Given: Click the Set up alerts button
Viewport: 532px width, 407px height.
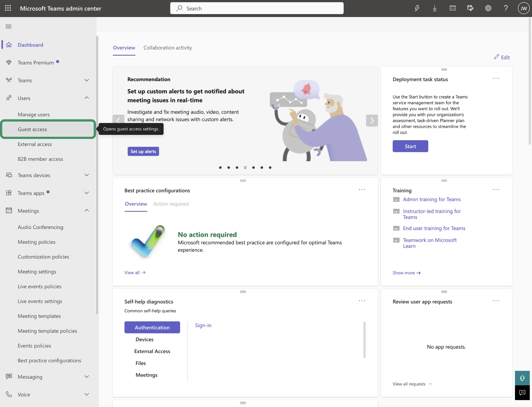Looking at the screenshot, I should coord(143,151).
